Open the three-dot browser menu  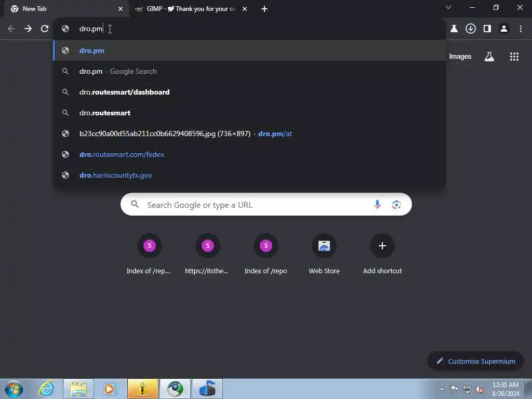521,29
